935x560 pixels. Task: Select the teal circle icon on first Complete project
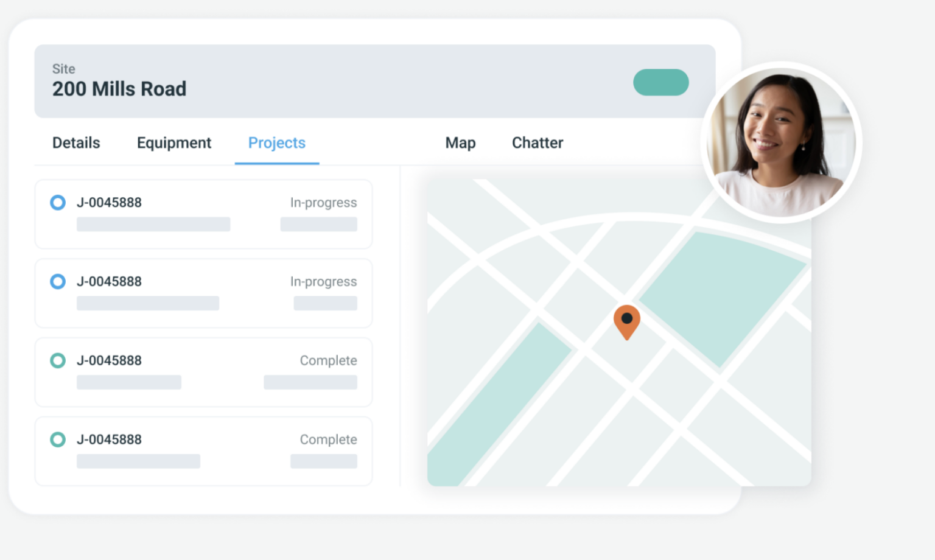point(58,360)
